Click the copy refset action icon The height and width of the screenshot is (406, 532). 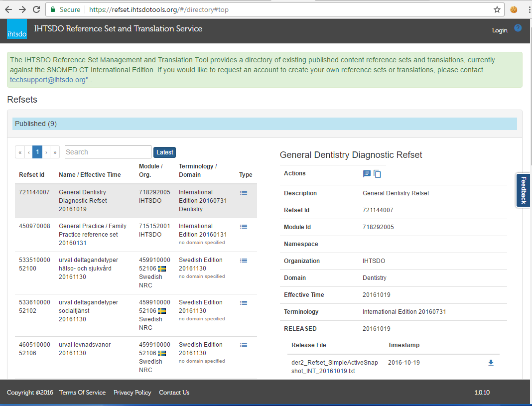(377, 174)
